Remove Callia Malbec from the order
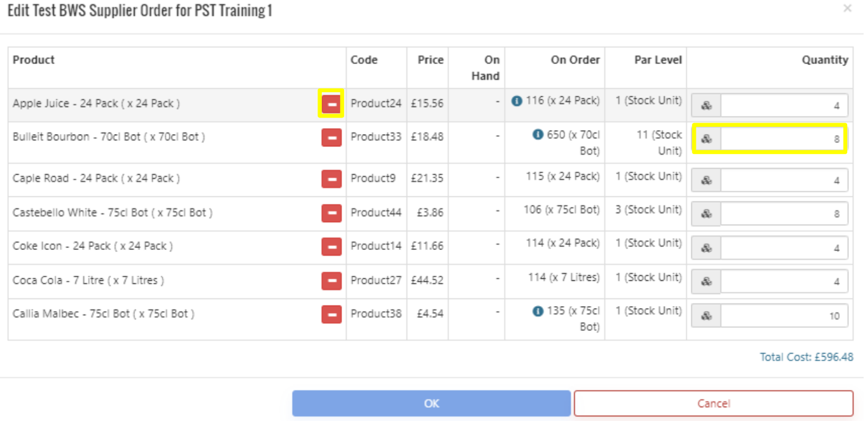Viewport: 868px width, 421px height. (331, 314)
